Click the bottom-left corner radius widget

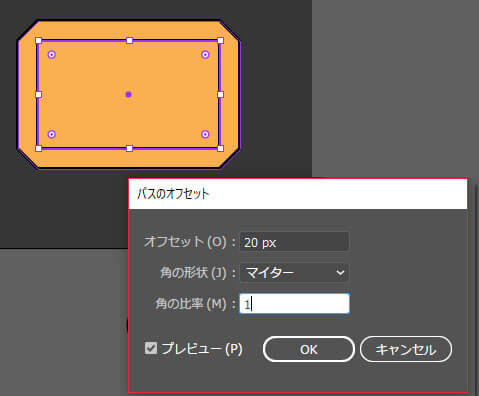point(51,134)
